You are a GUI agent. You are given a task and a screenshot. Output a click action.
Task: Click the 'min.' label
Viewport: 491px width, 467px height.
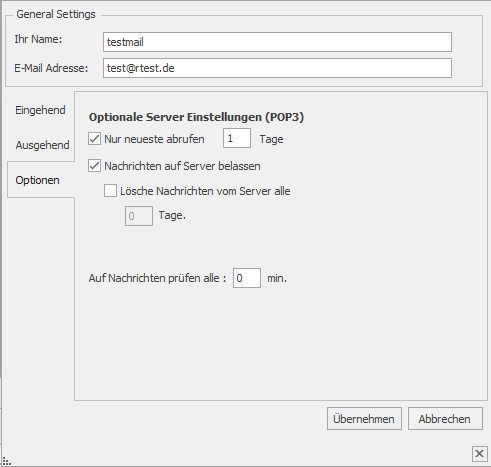pos(277,278)
